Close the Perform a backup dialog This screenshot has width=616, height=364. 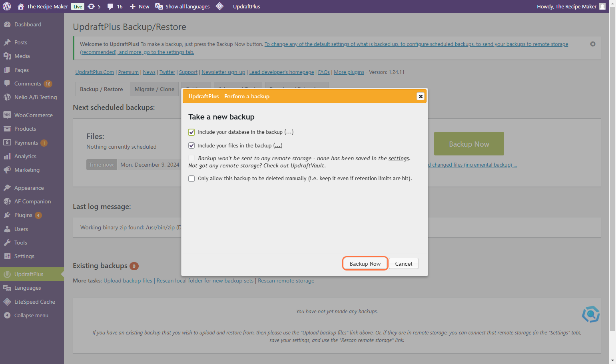click(x=421, y=96)
